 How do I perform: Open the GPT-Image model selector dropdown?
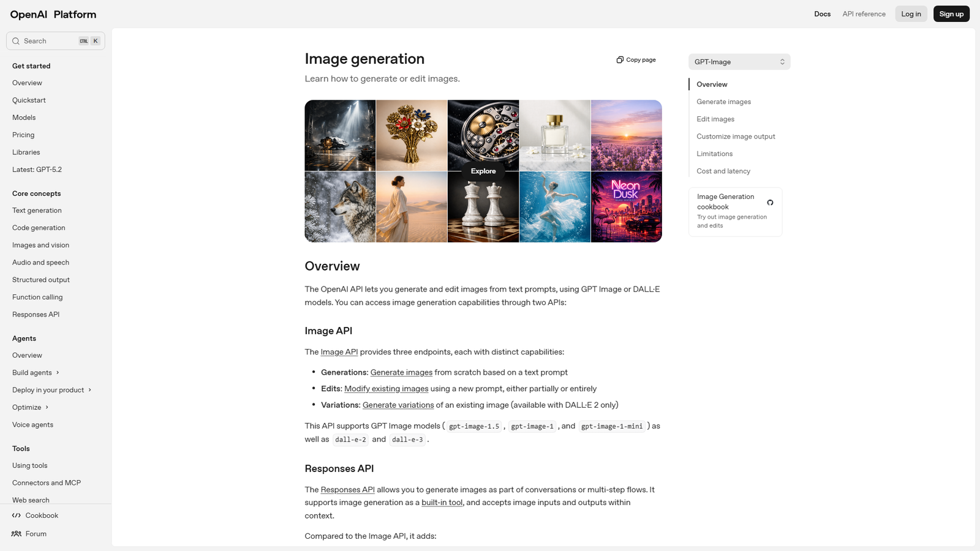(x=739, y=61)
